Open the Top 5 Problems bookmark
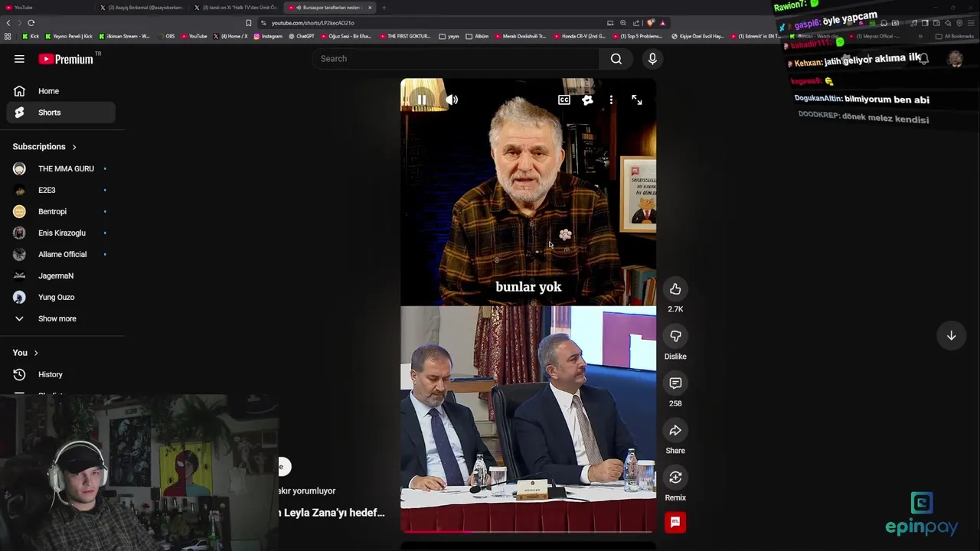Screen dimensions: 980x551 (x=637, y=36)
